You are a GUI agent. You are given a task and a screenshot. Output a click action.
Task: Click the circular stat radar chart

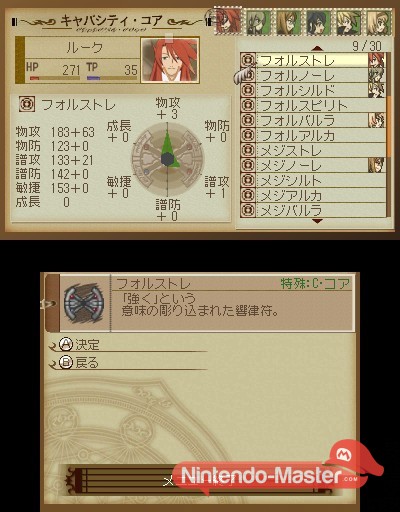167,159
